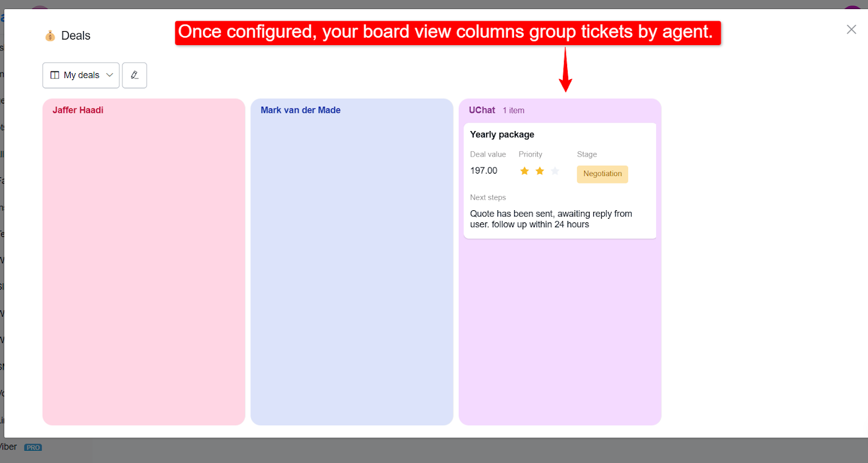Close the Deals dialog with the X
Viewport: 868px width, 463px height.
click(x=851, y=29)
